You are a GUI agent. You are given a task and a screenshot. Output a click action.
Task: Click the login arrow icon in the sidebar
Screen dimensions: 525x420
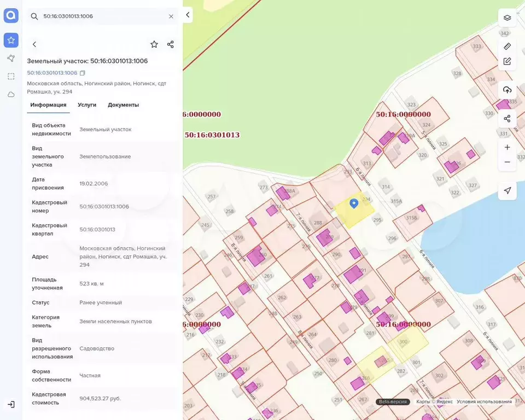11,404
